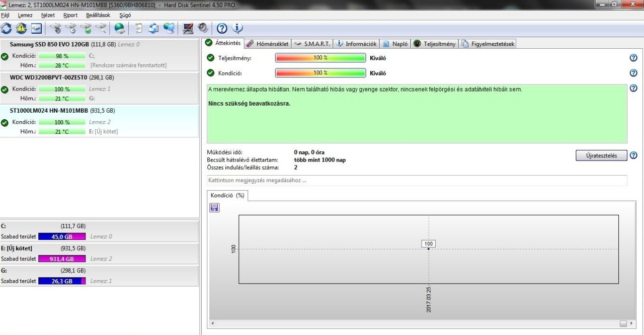The image size is (644, 335).
Task: Open the Teljesítmény tab
Action: [x=435, y=44]
